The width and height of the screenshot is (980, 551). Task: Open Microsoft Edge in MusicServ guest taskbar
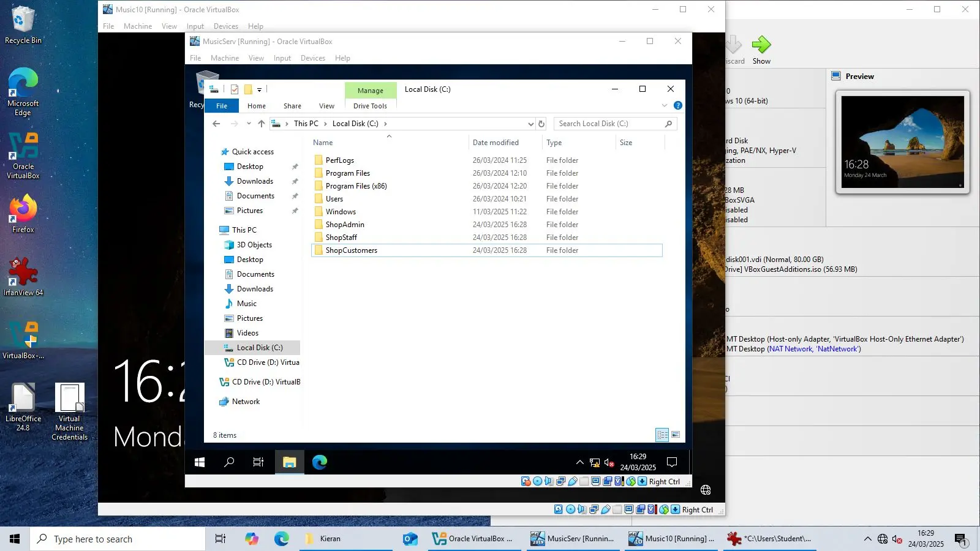(x=320, y=462)
